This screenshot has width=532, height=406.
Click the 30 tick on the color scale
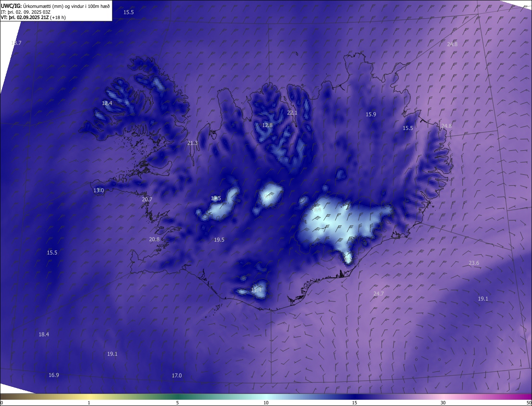pos(443,403)
